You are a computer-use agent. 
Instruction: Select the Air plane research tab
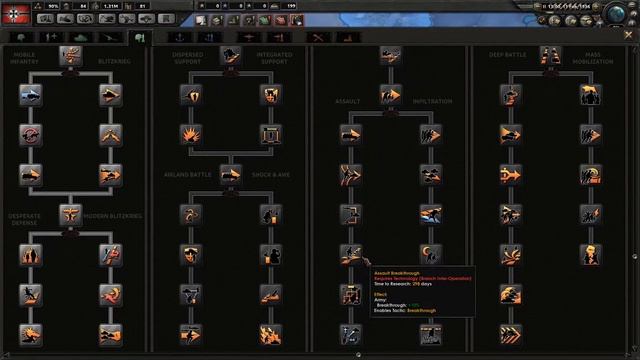point(249,38)
